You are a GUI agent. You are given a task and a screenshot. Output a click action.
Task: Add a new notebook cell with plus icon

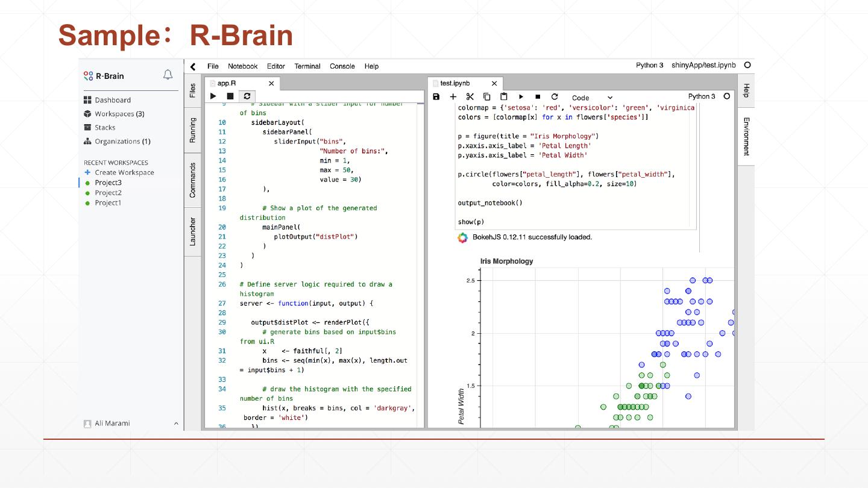pos(453,97)
